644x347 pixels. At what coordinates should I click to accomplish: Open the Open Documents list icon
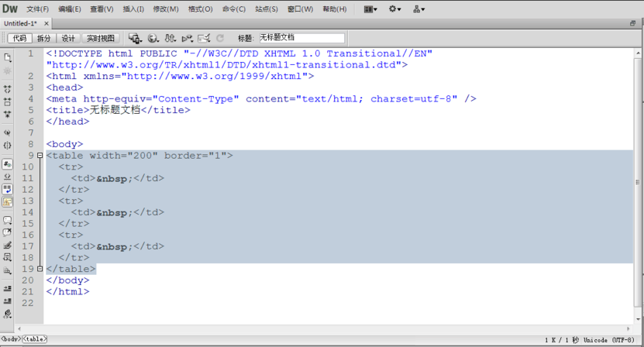click(8, 57)
